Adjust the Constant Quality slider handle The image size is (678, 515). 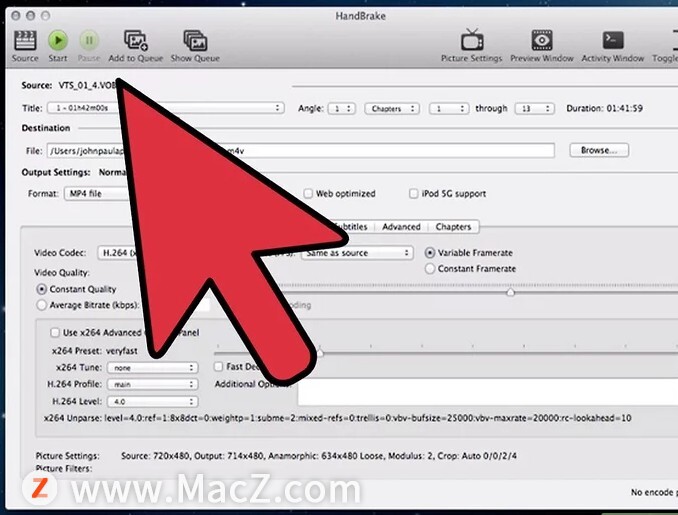[x=511, y=292]
